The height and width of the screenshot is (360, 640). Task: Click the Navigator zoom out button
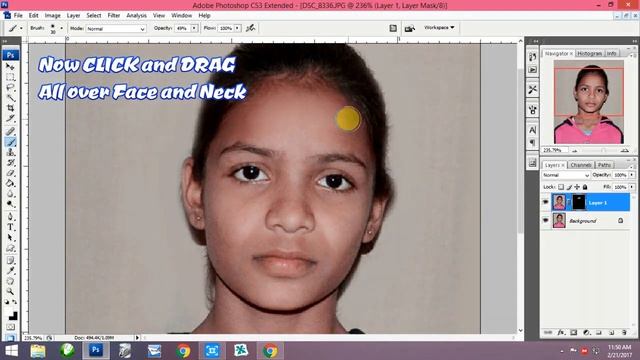(x=575, y=151)
